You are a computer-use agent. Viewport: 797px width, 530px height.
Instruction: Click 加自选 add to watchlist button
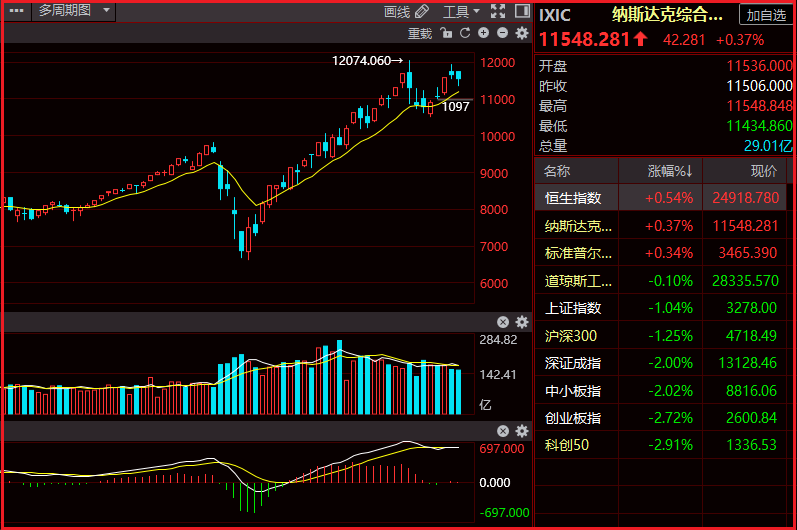(766, 15)
